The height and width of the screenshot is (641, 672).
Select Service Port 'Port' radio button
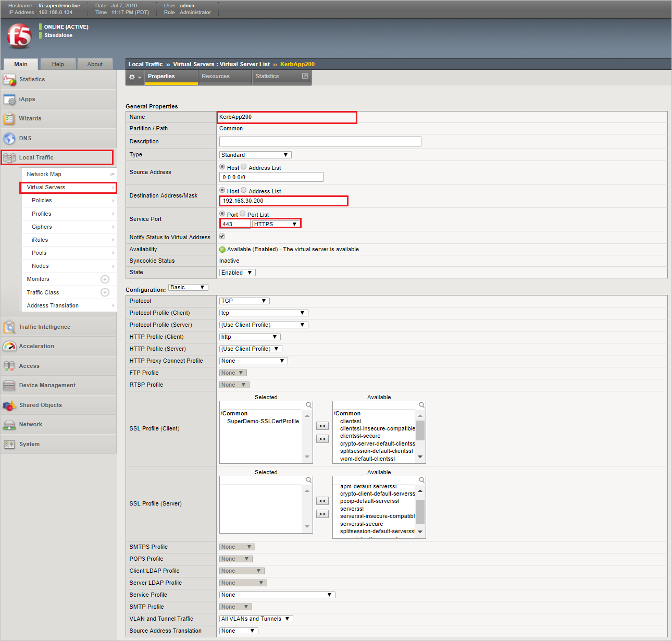pos(222,214)
